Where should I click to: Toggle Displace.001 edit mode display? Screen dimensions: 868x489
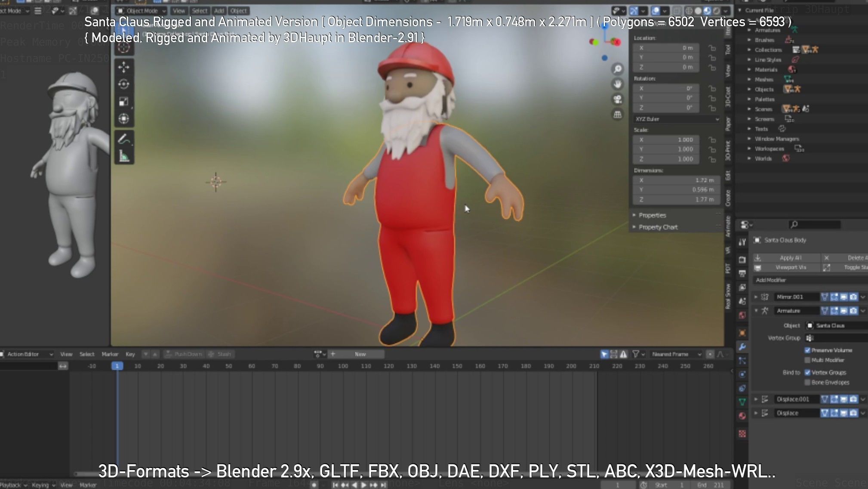pos(834,399)
